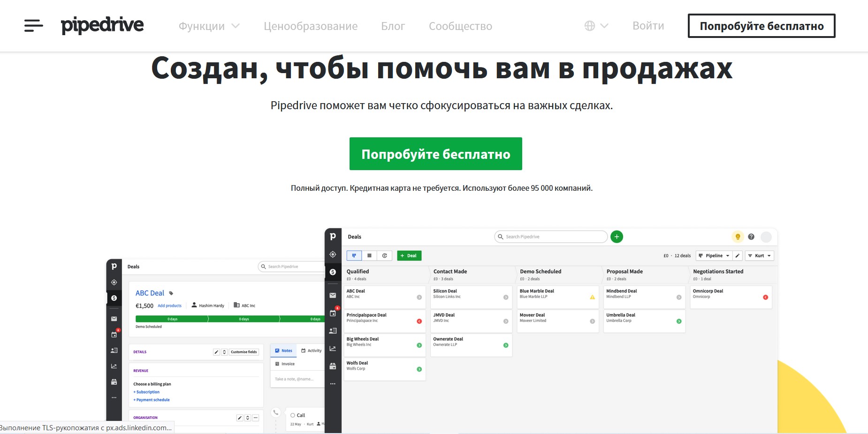
Task: Select the list view icon beside green Deal button
Action: point(369,255)
